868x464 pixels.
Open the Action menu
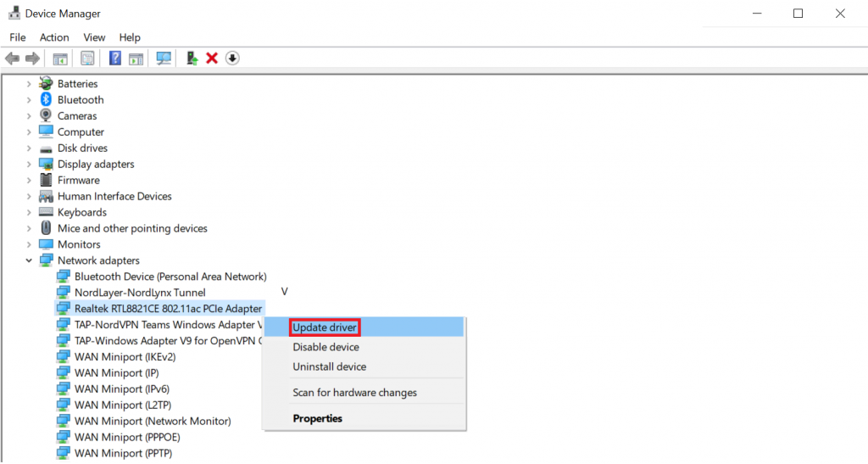tap(54, 37)
